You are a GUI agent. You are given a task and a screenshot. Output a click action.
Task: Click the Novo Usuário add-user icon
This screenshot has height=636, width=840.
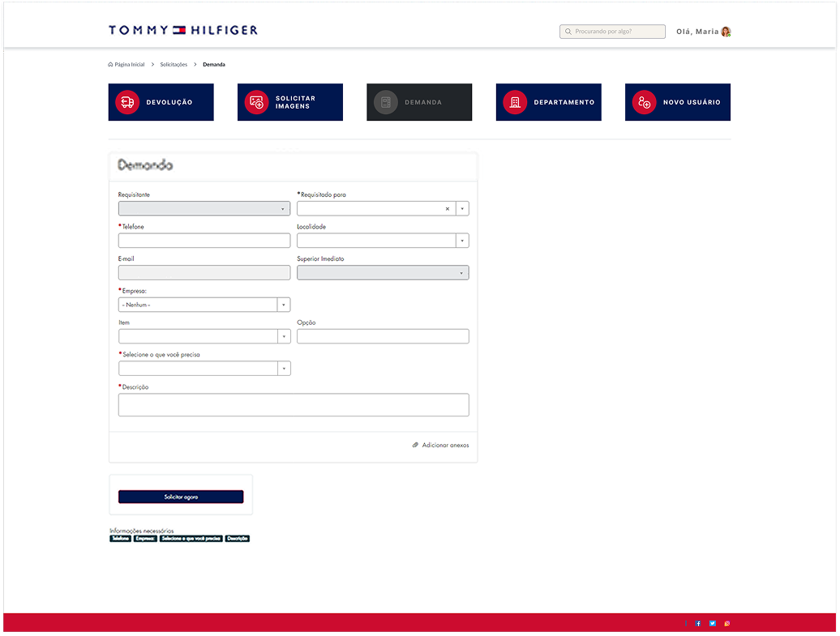pos(644,102)
